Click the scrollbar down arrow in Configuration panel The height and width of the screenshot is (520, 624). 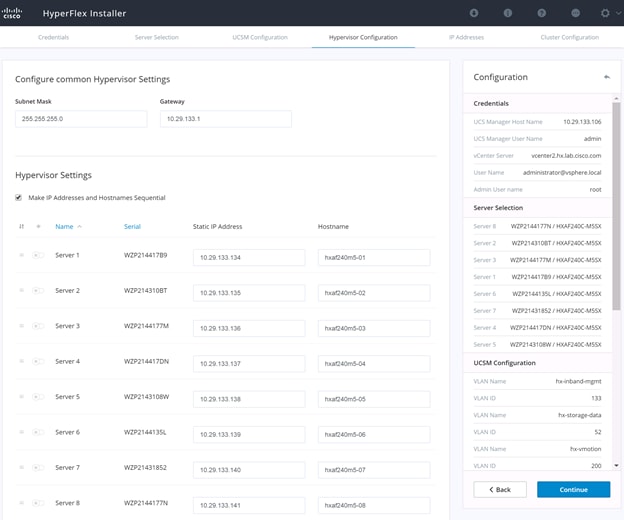click(x=616, y=465)
